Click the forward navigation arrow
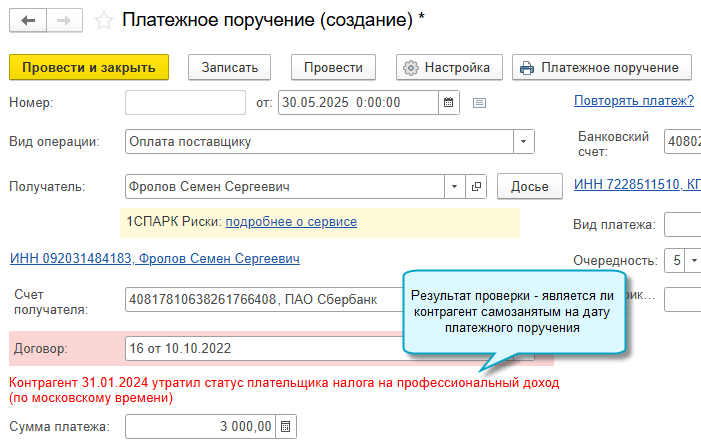 [x=64, y=20]
